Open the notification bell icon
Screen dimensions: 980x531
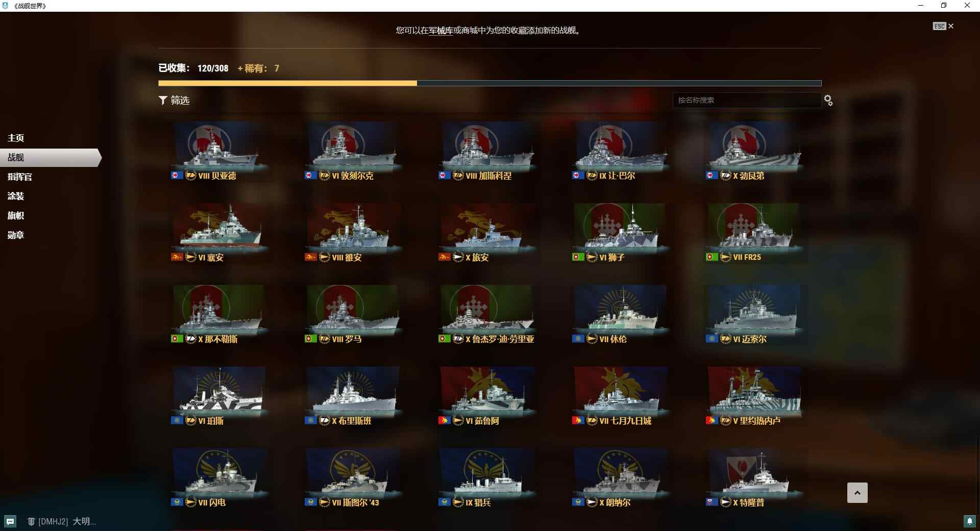point(969,521)
